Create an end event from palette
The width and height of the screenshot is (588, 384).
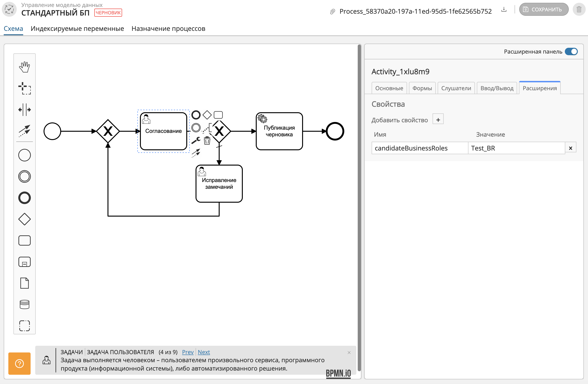pos(25,198)
